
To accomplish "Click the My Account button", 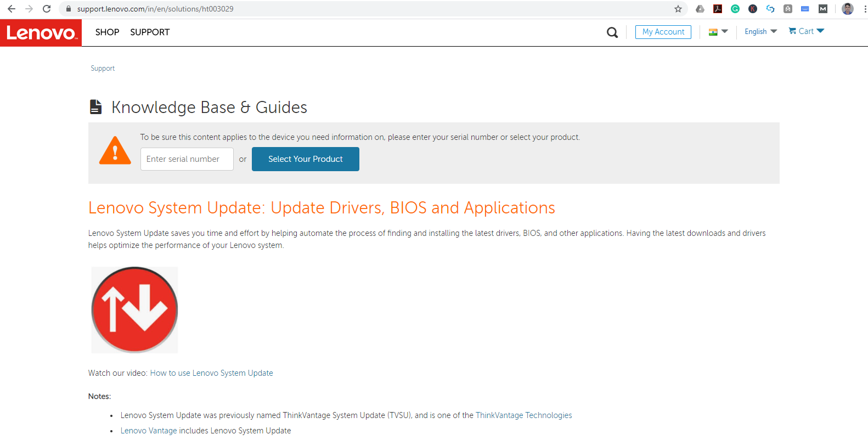I will 663,32.
